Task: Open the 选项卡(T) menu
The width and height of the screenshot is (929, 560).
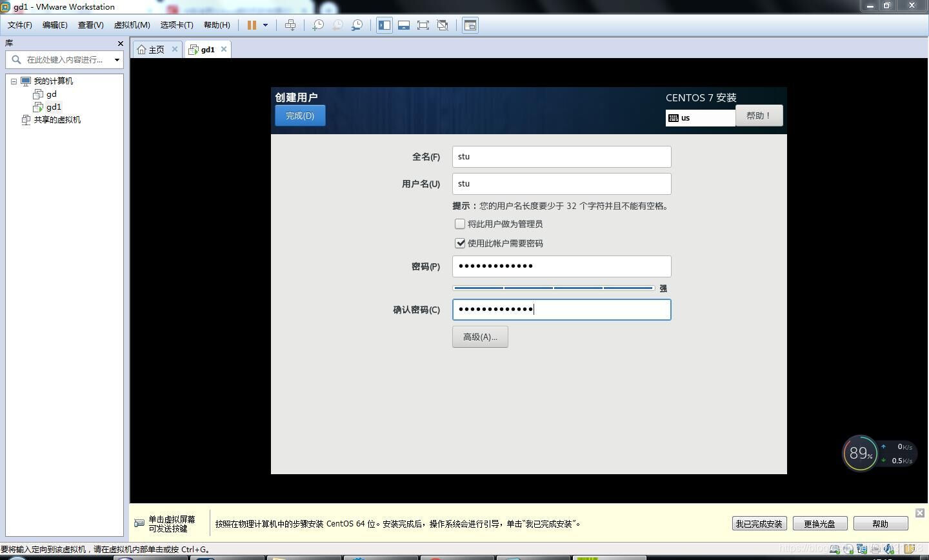Action: pyautogui.click(x=177, y=25)
